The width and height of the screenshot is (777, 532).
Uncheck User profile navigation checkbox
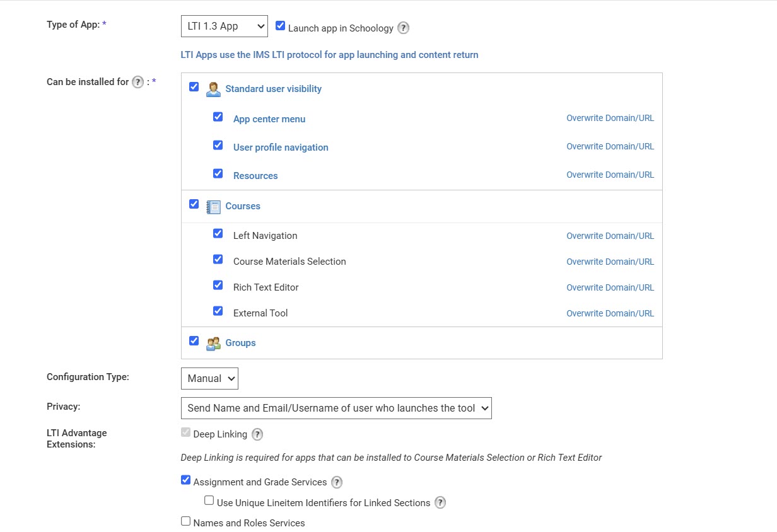click(218, 145)
